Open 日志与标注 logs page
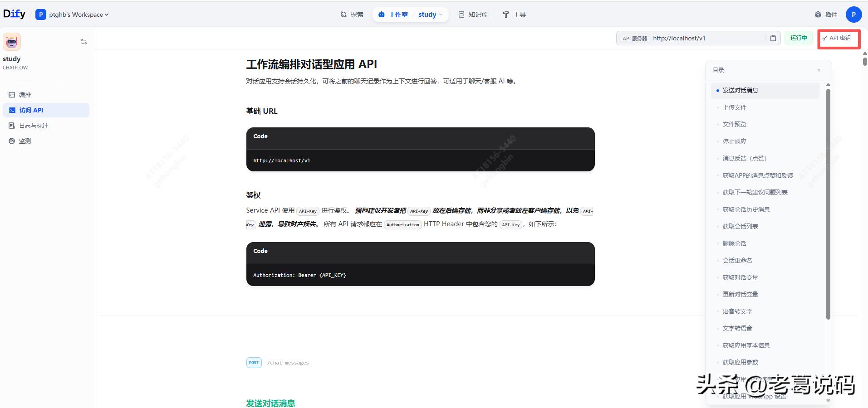 click(46, 126)
